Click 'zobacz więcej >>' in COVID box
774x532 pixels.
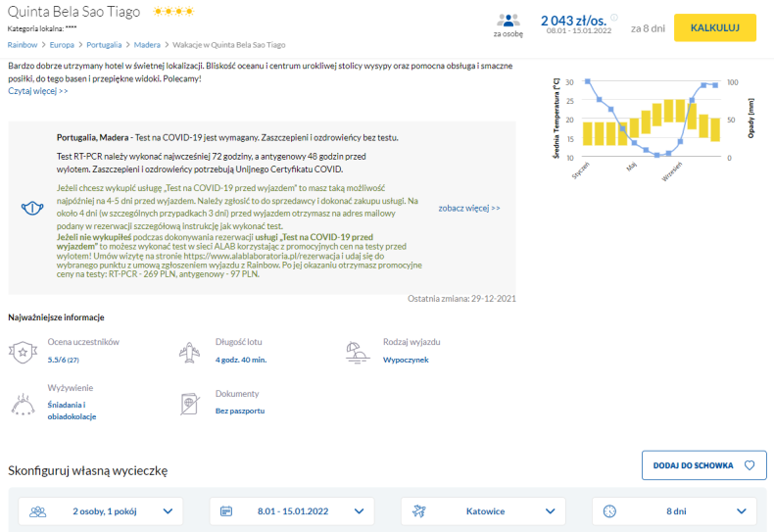click(469, 209)
